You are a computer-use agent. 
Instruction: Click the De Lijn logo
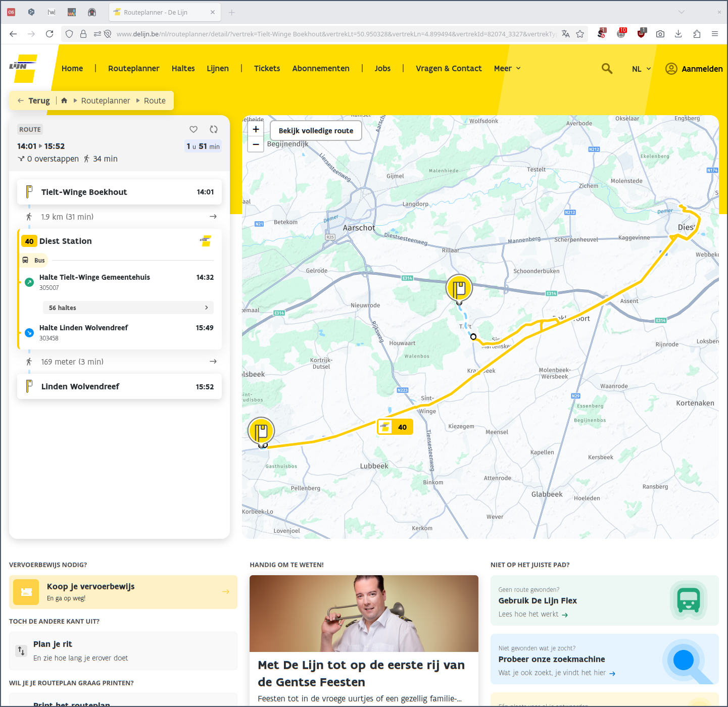pos(24,68)
